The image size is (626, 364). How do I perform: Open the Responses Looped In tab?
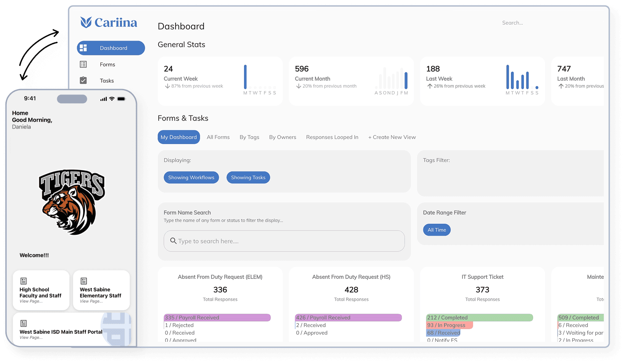(x=332, y=137)
